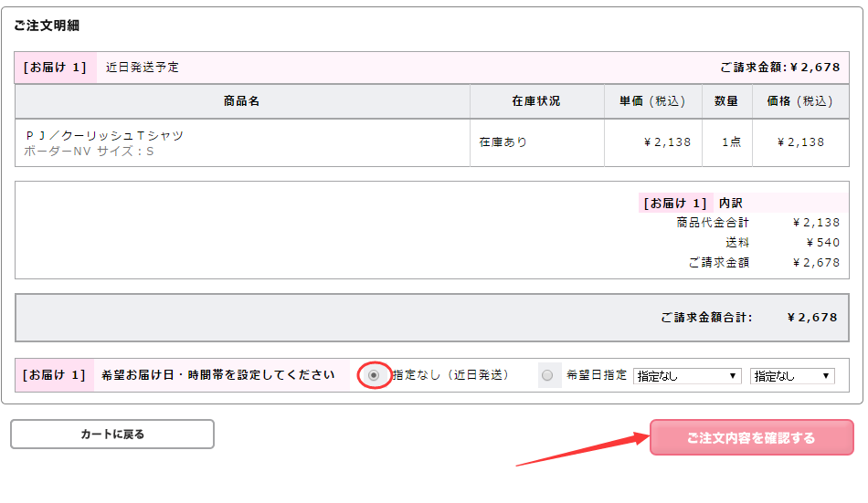The image size is (868, 503).
Task: Click product name ＰＪ／クーリッシュＴシャツ
Action: click(104, 135)
